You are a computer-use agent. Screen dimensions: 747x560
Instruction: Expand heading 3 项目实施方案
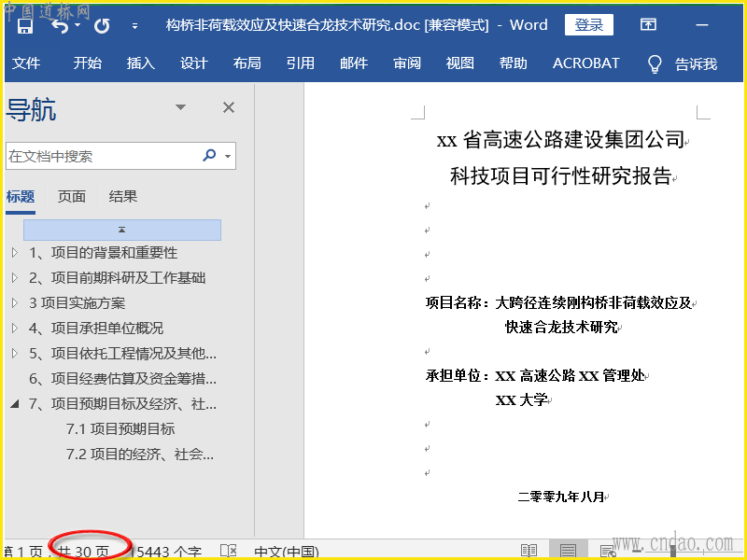point(15,302)
